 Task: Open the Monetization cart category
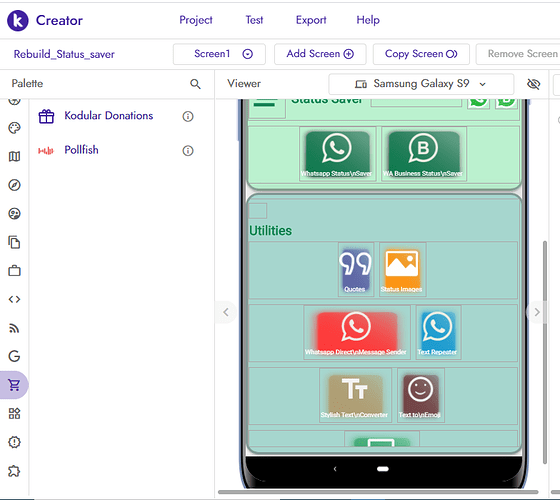pos(14,385)
